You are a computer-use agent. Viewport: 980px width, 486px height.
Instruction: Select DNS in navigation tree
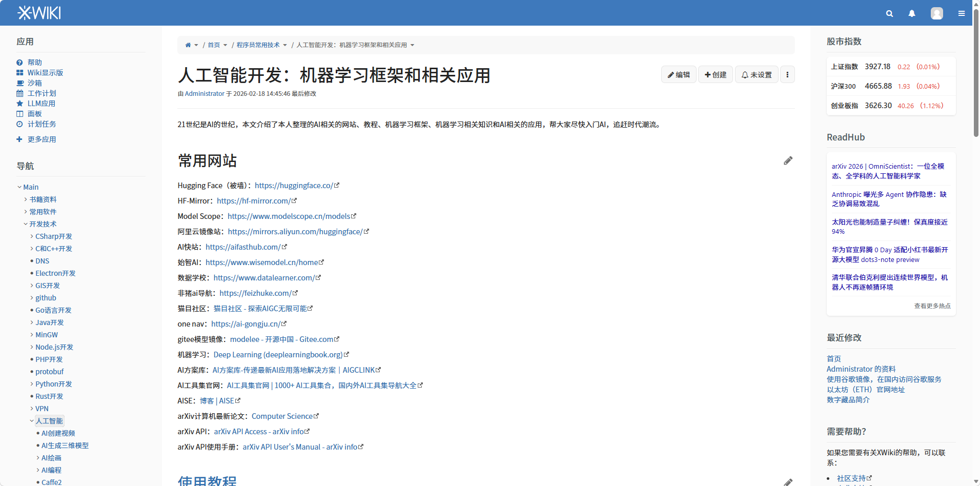pos(43,261)
